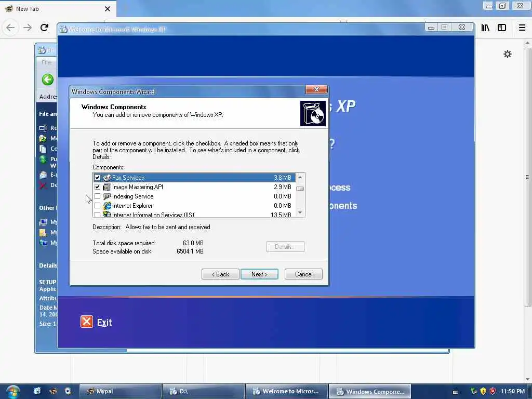Switch to Windows Components taskbar button
532x399 pixels.
[x=370, y=392]
